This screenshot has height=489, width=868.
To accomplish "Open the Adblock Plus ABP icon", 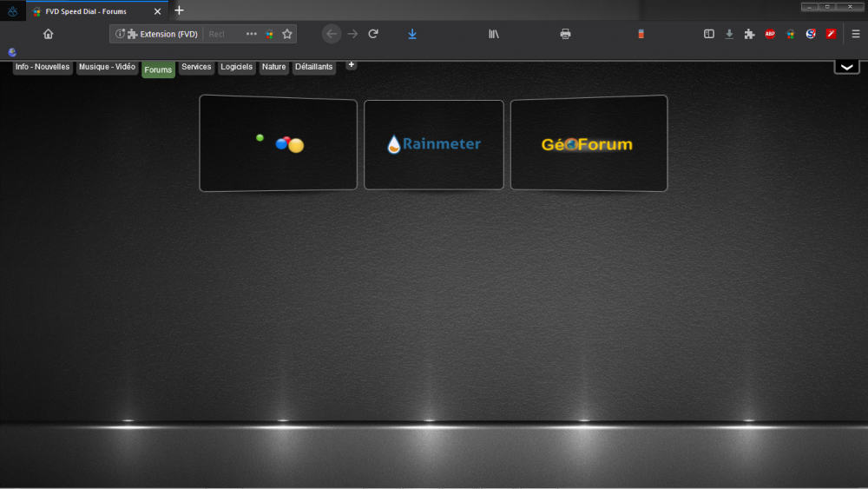I will click(770, 34).
